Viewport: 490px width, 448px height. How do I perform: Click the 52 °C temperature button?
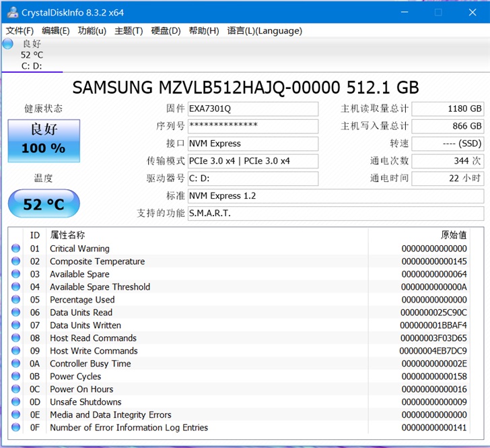[x=44, y=203]
